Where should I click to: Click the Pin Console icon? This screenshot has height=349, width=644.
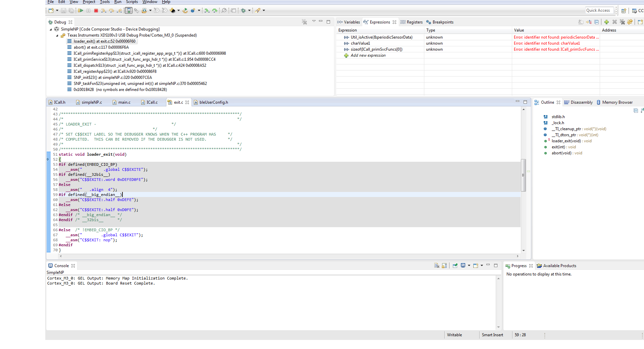(455, 265)
